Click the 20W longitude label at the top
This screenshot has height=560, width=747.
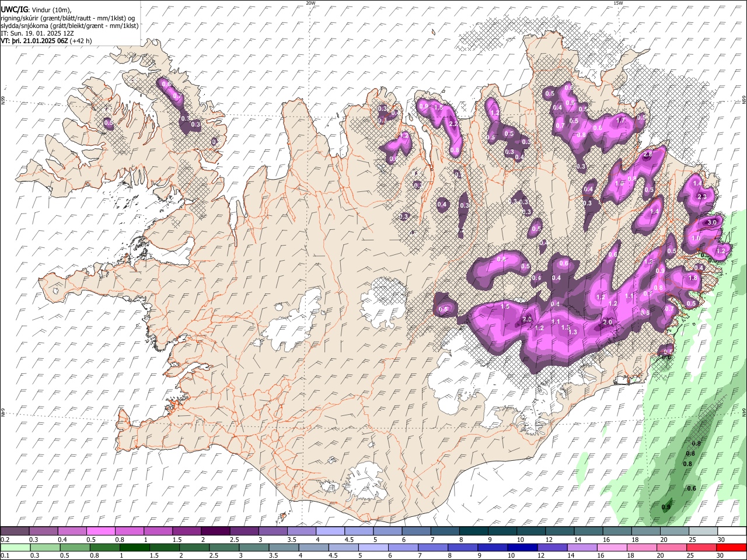pyautogui.click(x=310, y=3)
